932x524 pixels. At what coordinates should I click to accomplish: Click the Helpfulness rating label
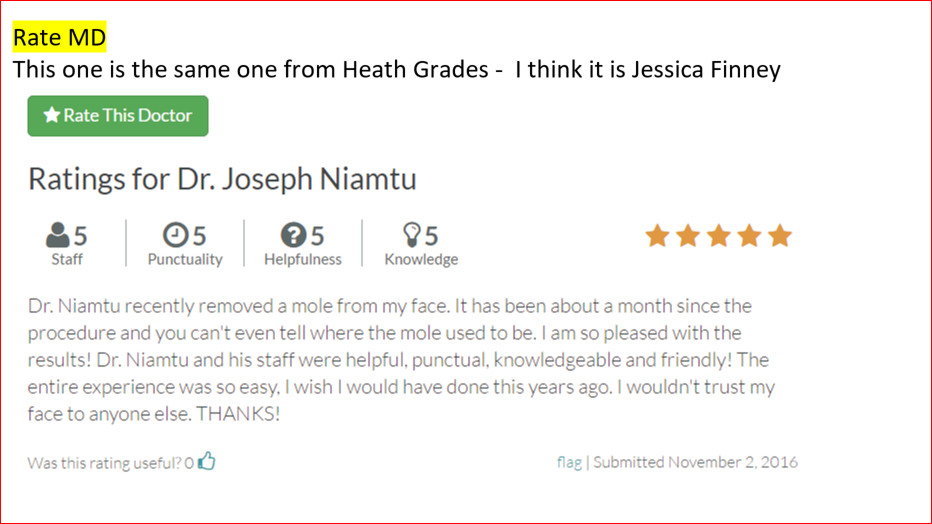click(x=303, y=260)
